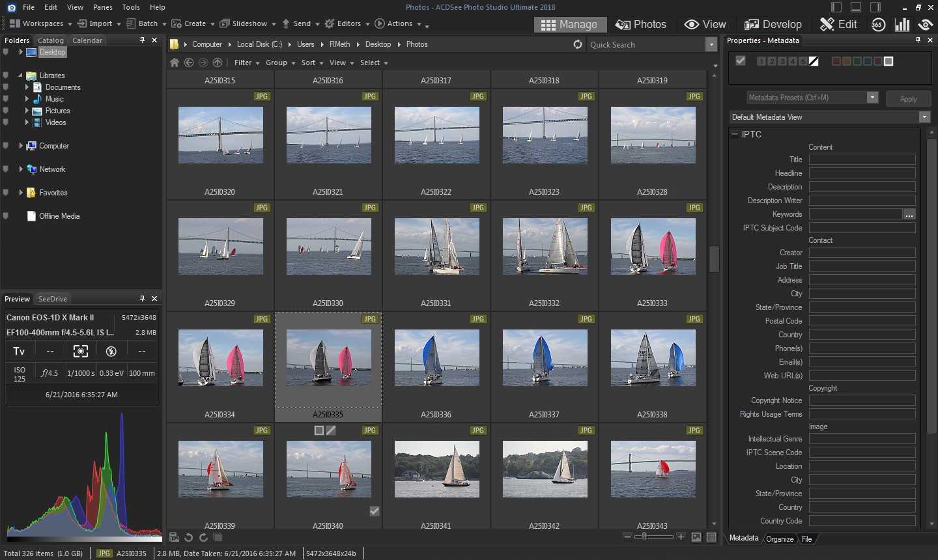
Task: Go back with the left arrow navigation icon
Action: [189, 63]
